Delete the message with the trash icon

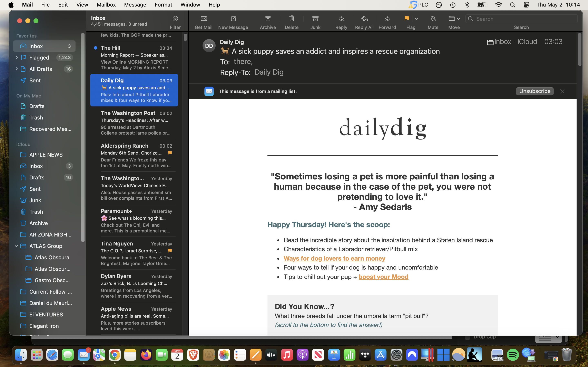coord(292,19)
